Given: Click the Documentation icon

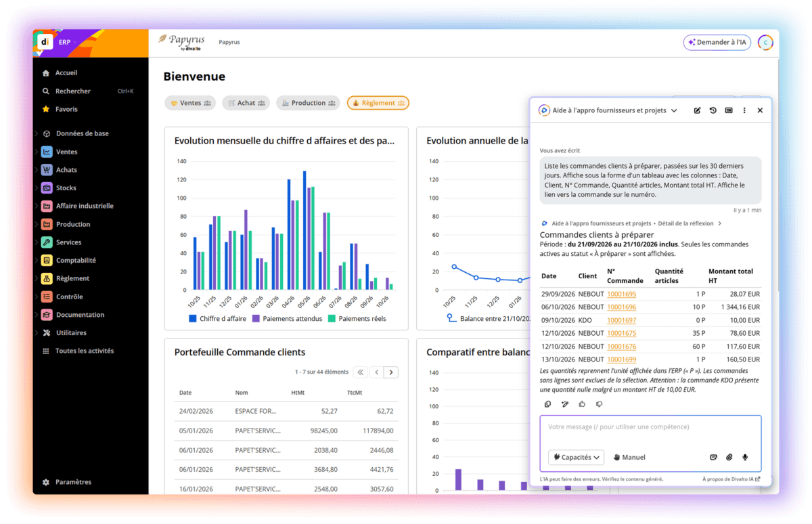Looking at the screenshot, I should (x=47, y=315).
